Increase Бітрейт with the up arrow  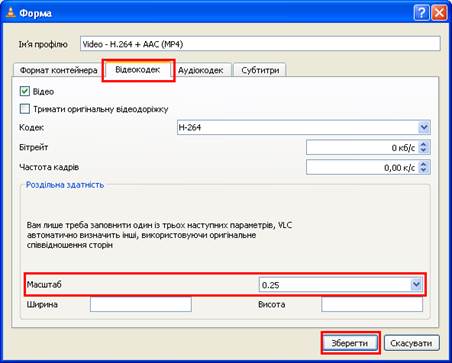423,144
